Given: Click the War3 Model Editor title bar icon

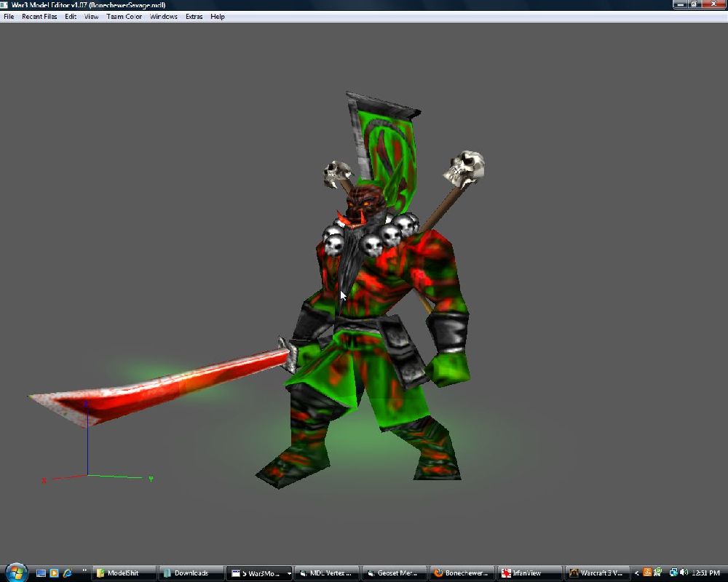Looking at the screenshot, I should (x=4, y=4).
